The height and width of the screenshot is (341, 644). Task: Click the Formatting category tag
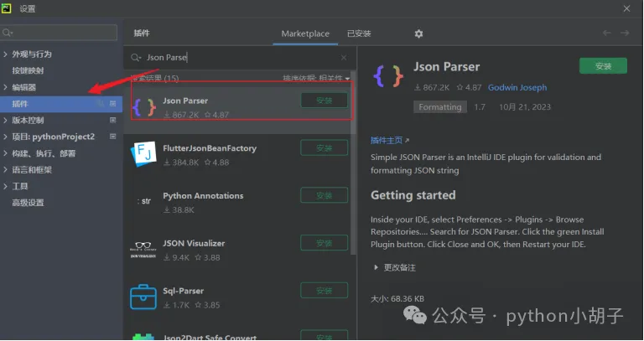point(440,107)
